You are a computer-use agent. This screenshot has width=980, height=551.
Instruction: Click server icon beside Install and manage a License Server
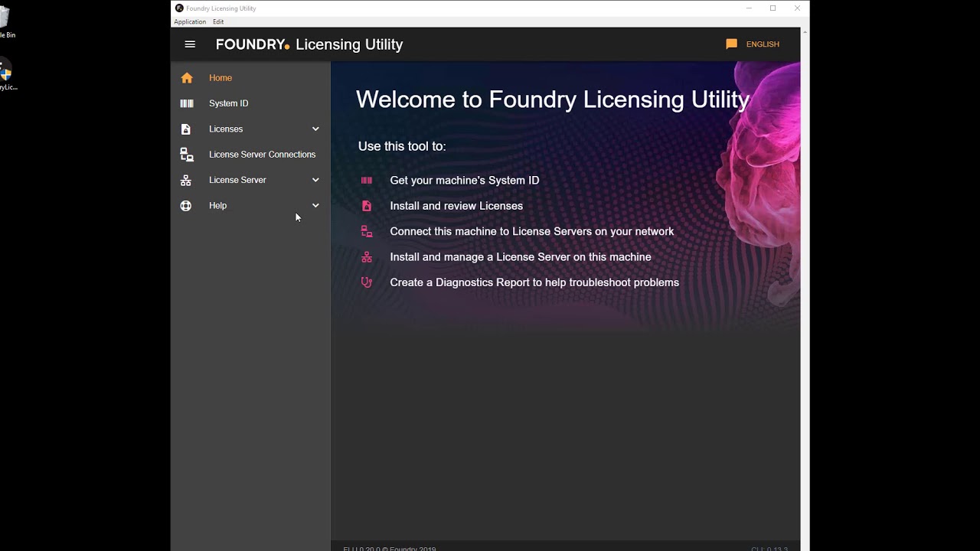(367, 257)
